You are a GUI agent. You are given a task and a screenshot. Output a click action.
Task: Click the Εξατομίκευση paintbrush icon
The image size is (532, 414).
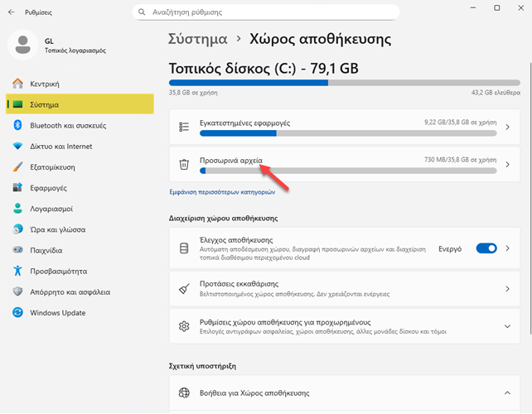coord(17,166)
